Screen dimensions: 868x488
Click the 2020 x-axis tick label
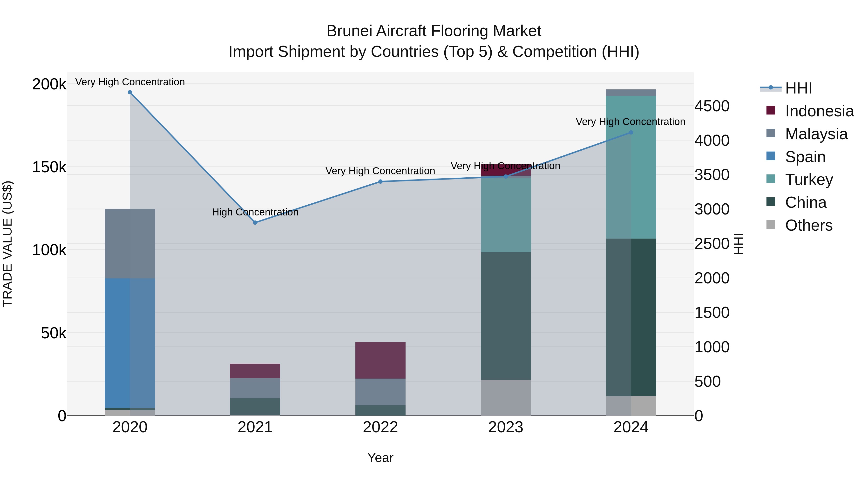click(130, 427)
